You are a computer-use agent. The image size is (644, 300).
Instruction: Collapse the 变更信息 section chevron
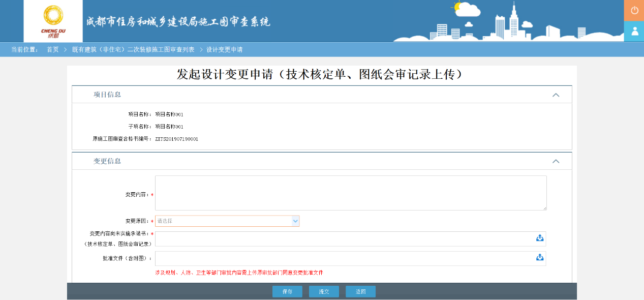(x=556, y=161)
